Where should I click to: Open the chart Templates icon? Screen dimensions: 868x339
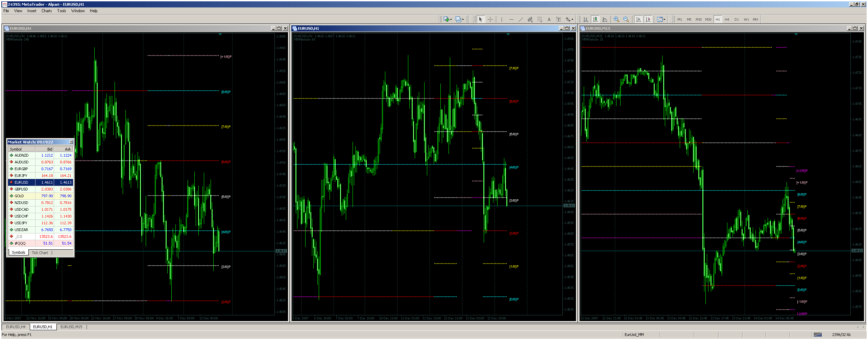click(x=659, y=19)
